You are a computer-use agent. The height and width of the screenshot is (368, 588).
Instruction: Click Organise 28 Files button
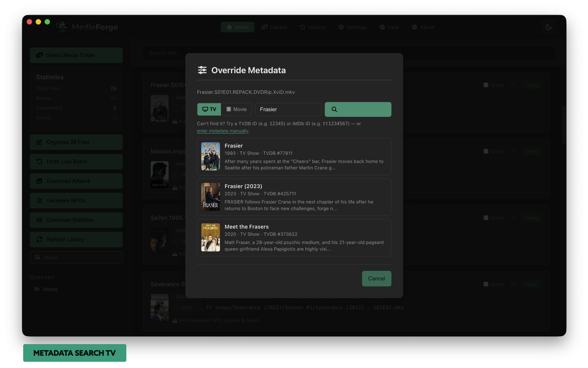tap(76, 142)
